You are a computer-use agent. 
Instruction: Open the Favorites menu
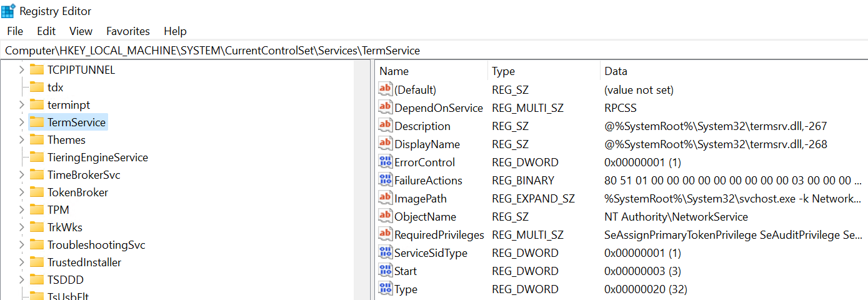tap(128, 31)
